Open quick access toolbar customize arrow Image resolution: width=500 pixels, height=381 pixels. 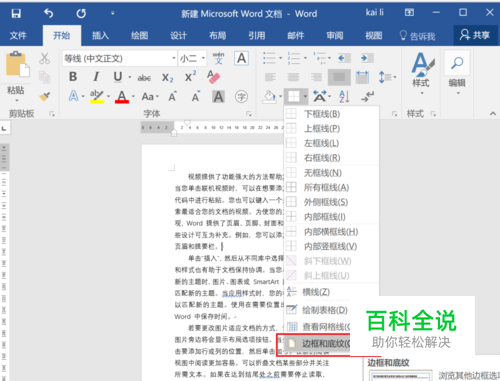113,13
